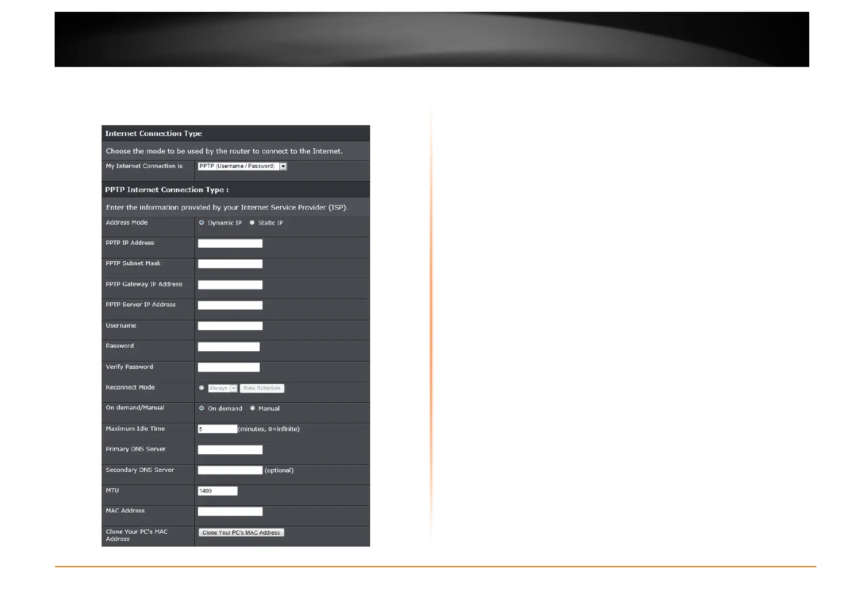Click the 'Address Mode' row label

[127, 223]
